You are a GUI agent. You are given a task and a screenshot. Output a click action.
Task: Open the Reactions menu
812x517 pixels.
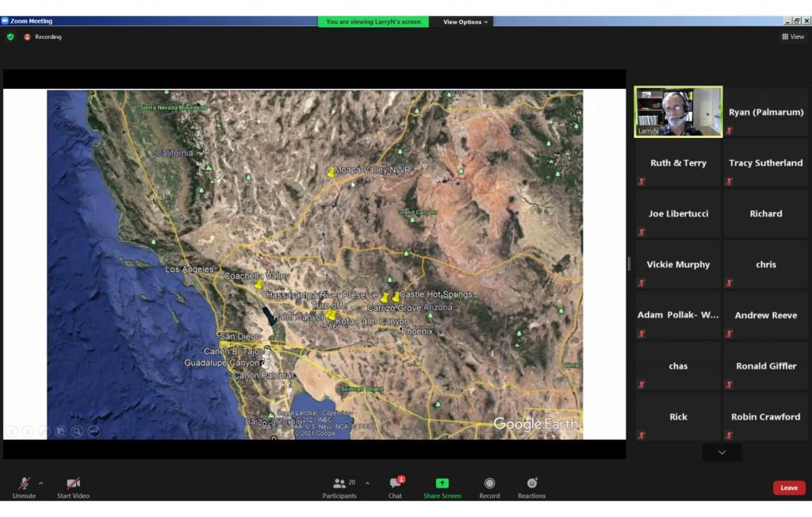(531, 484)
